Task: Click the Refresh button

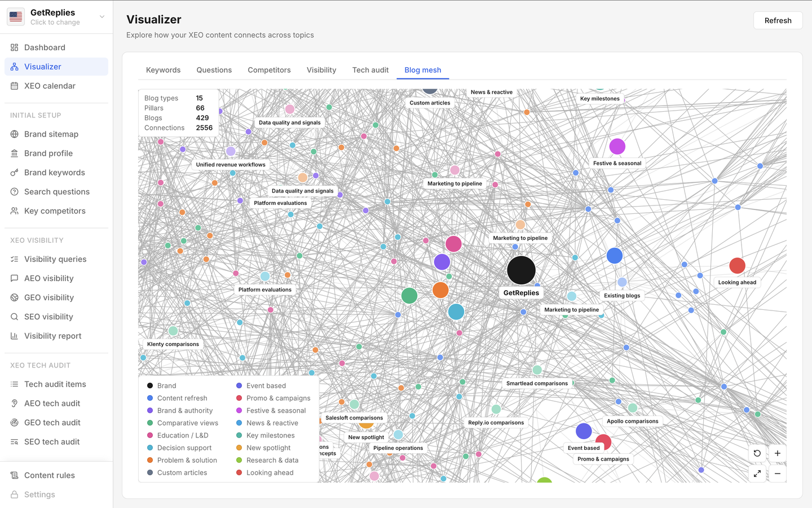Action: point(778,20)
